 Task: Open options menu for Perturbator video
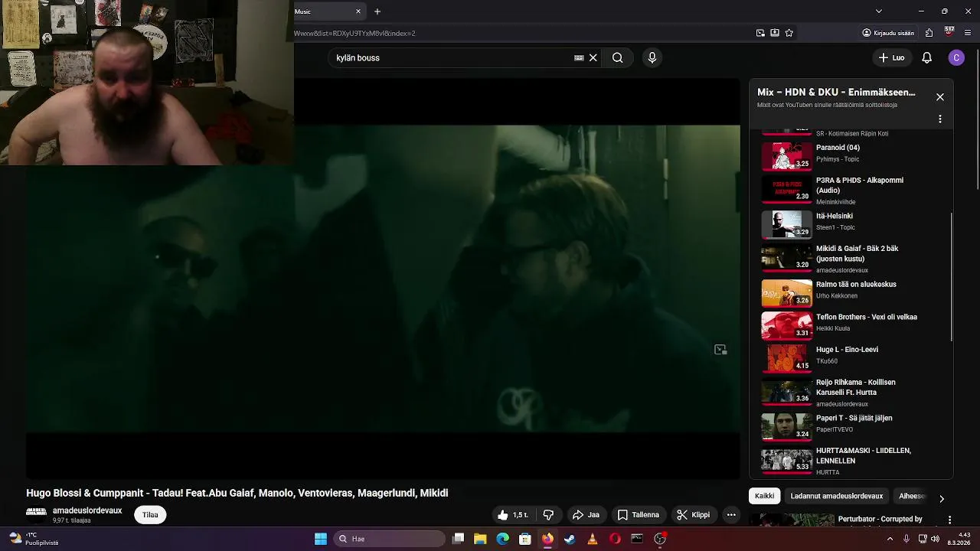pyautogui.click(x=950, y=520)
